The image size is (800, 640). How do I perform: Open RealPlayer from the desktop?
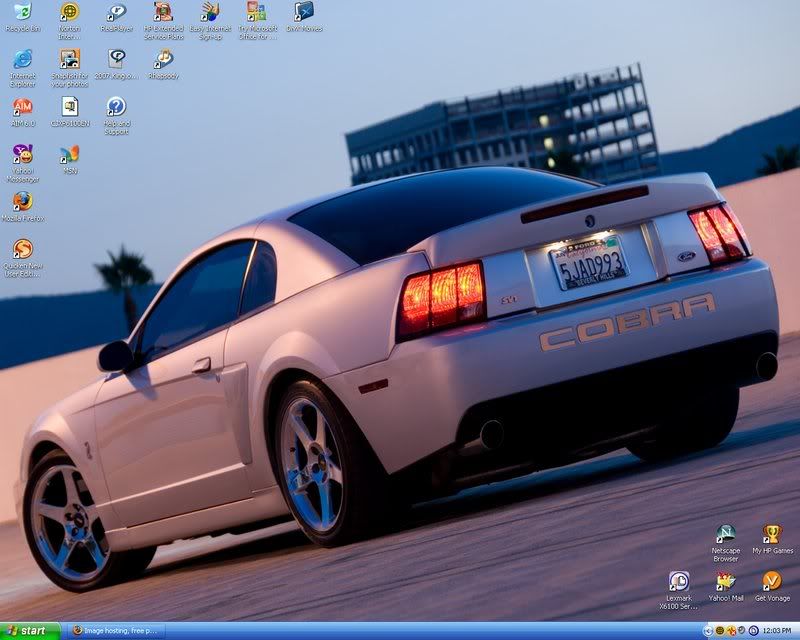(x=116, y=13)
